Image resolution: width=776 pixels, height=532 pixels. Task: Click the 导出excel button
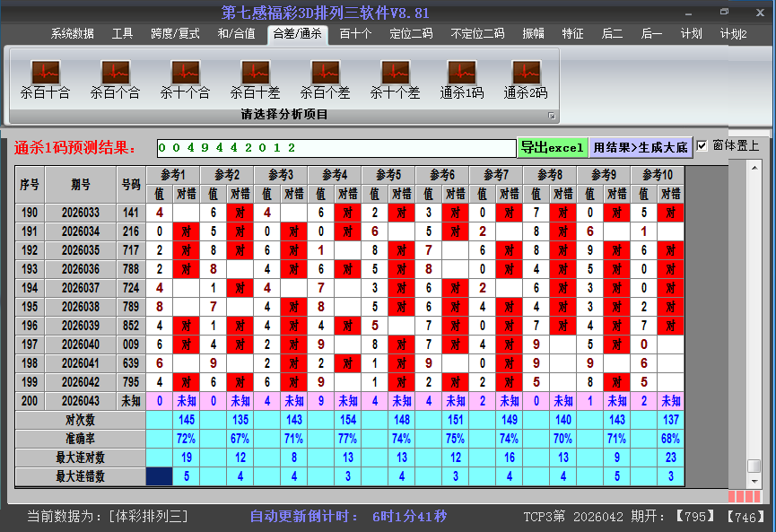pyautogui.click(x=552, y=147)
